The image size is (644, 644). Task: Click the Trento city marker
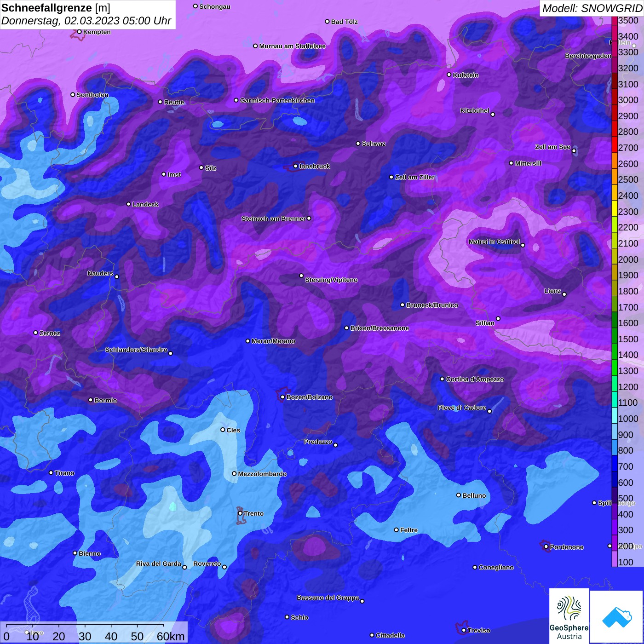coord(240,513)
